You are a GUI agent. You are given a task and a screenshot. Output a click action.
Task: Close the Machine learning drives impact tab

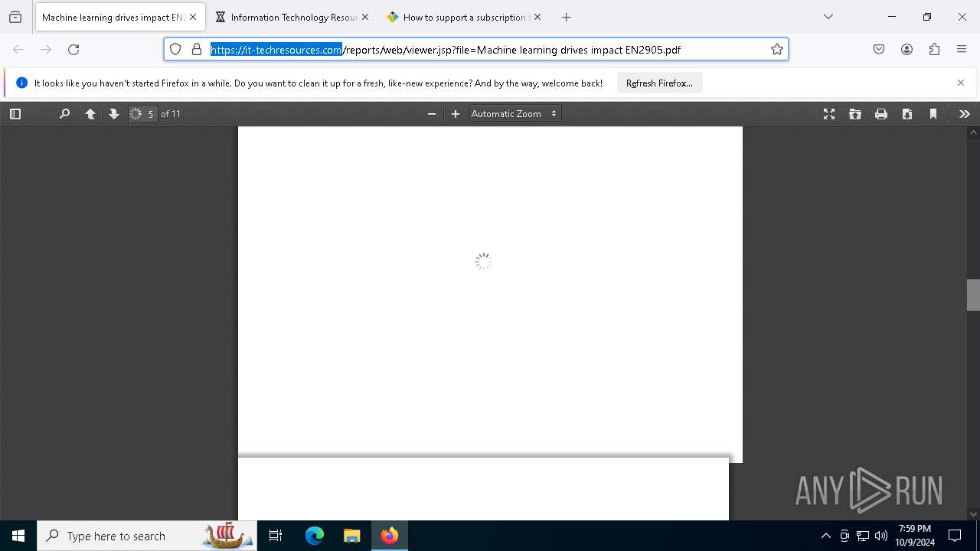(x=193, y=17)
